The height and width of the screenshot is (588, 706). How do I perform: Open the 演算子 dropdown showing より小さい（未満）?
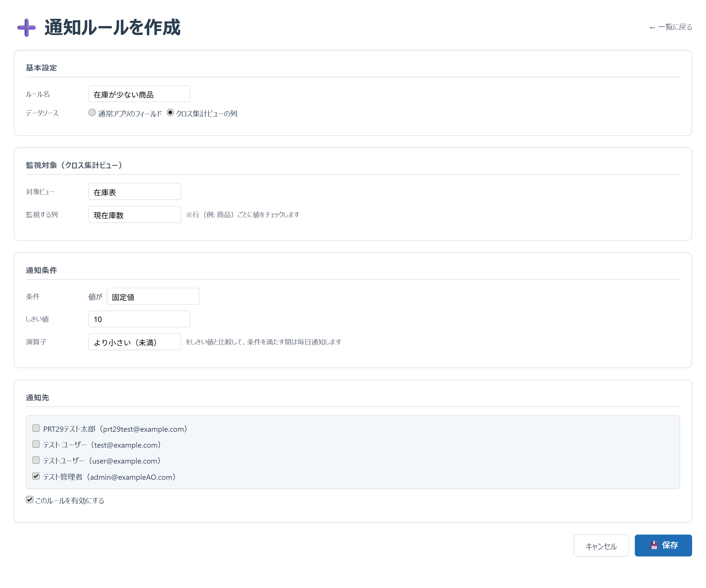135,342
